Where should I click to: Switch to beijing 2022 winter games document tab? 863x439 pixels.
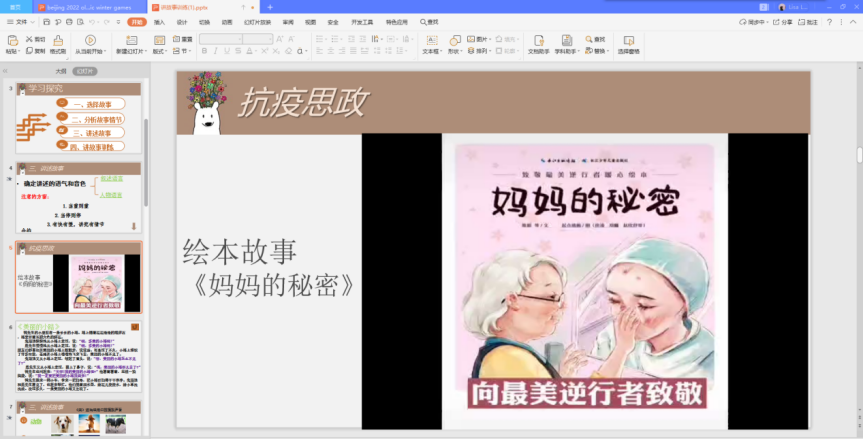coord(89,7)
